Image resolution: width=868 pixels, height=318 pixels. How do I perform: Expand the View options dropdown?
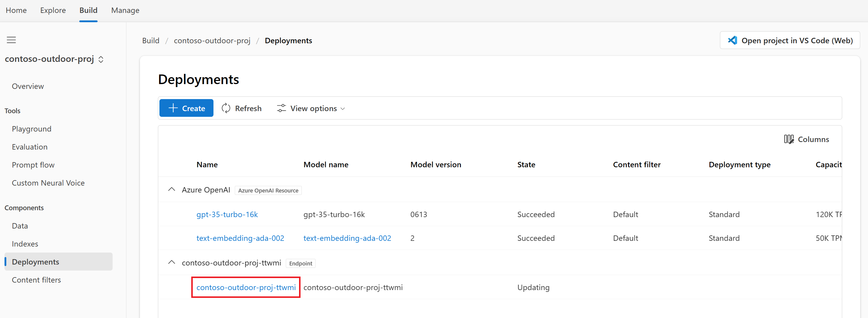pyautogui.click(x=311, y=108)
